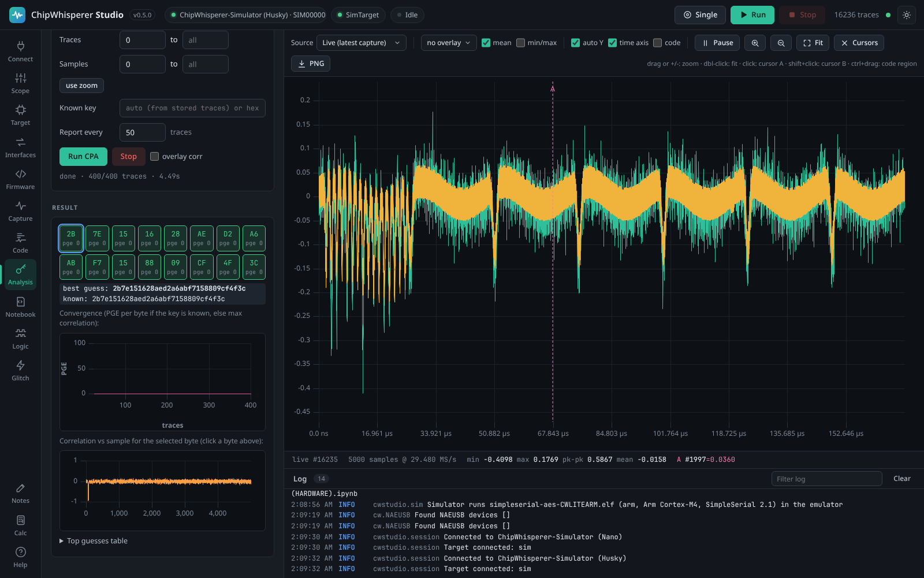Export the plot as PNG

pos(311,64)
